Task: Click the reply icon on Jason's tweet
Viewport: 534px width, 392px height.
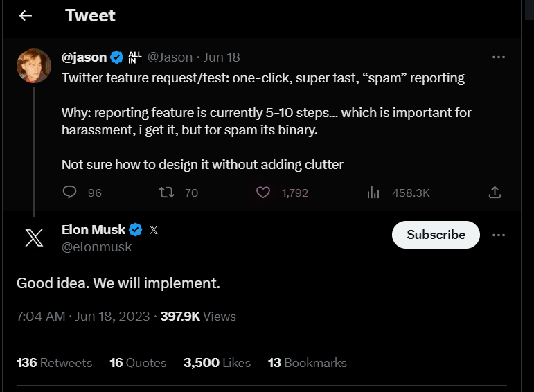Action: (x=69, y=193)
